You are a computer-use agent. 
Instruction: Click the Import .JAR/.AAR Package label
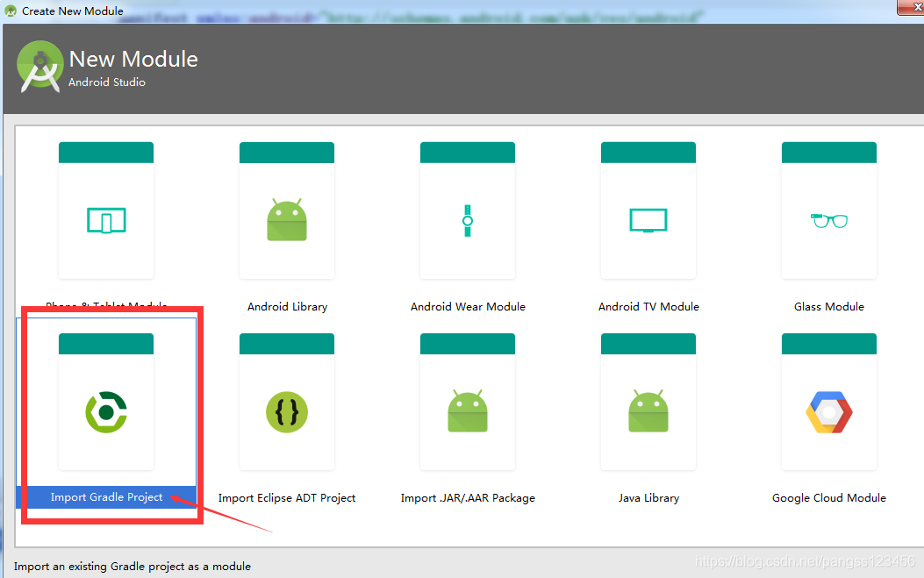pyautogui.click(x=468, y=498)
